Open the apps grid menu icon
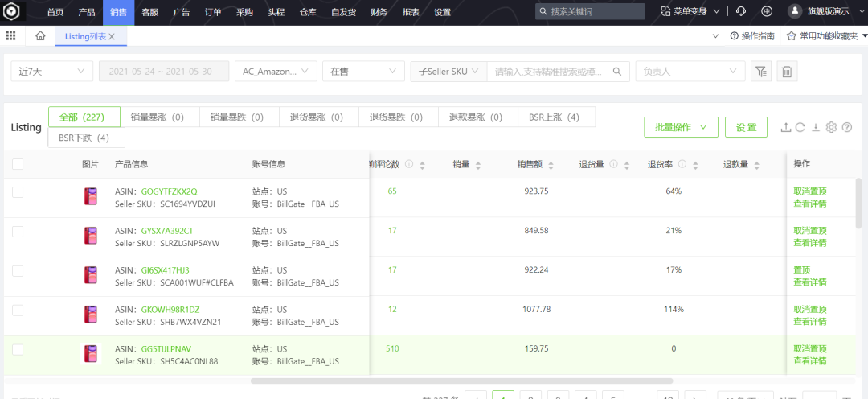868x399 pixels. coord(11,36)
